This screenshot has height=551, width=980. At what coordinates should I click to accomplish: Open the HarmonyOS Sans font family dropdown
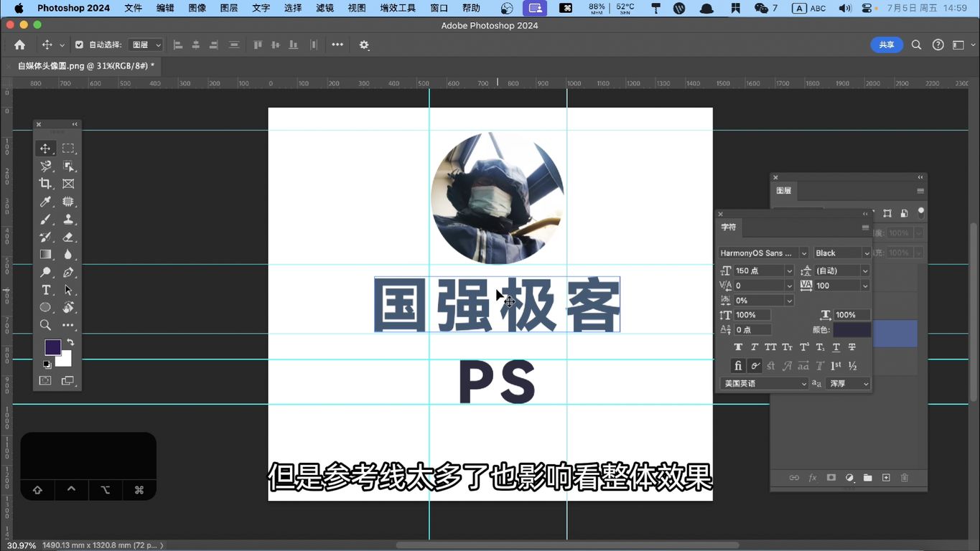click(763, 253)
